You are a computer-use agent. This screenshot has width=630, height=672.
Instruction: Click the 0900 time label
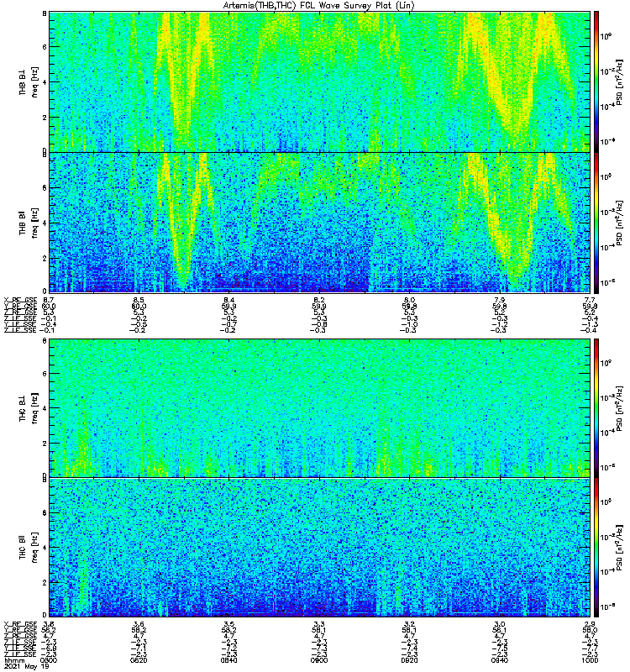click(319, 660)
